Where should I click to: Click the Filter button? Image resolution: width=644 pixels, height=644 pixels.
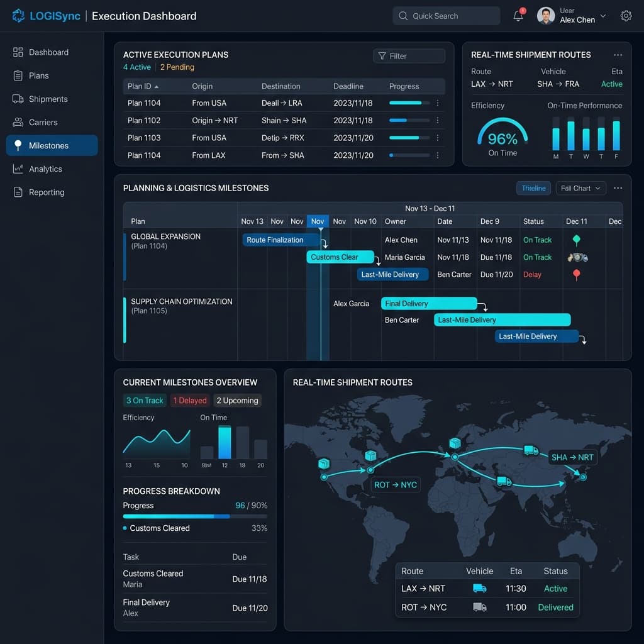click(x=409, y=56)
